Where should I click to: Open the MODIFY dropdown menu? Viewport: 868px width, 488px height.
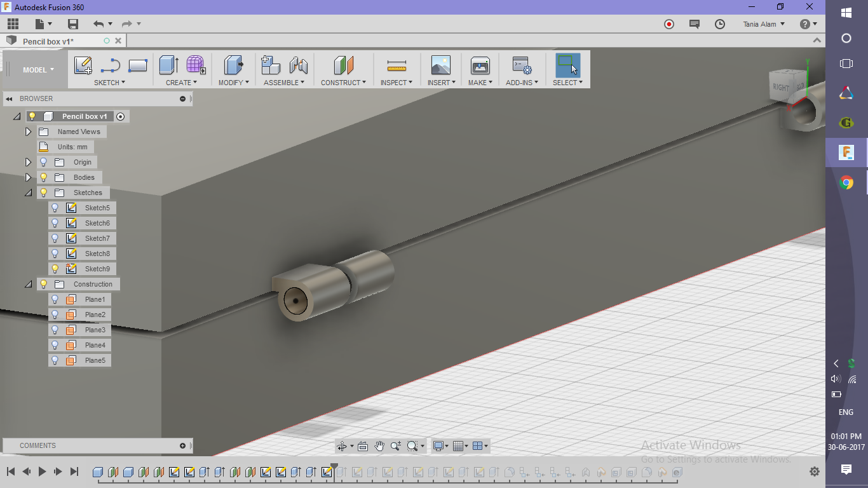coord(234,83)
